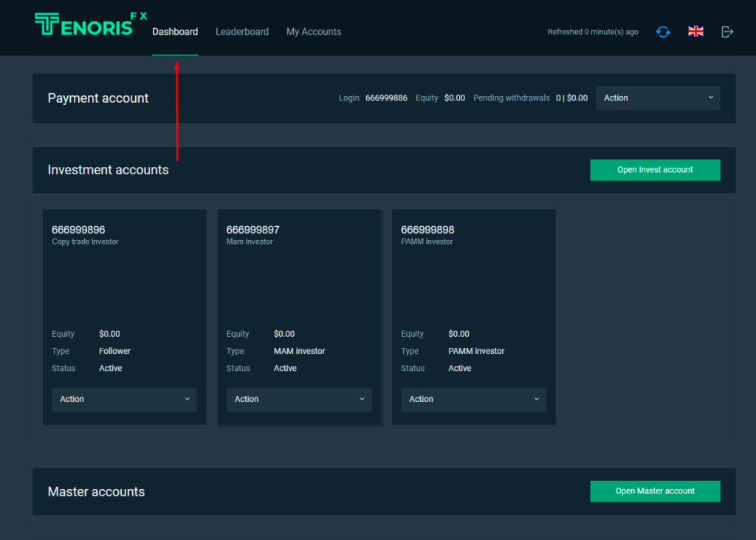Click the Investment accounts heading

[x=108, y=170]
